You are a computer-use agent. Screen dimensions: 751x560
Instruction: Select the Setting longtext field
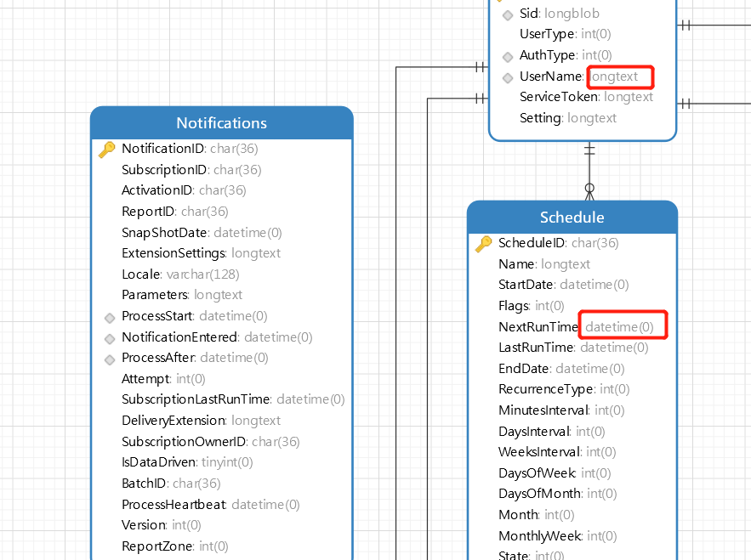[x=568, y=118]
